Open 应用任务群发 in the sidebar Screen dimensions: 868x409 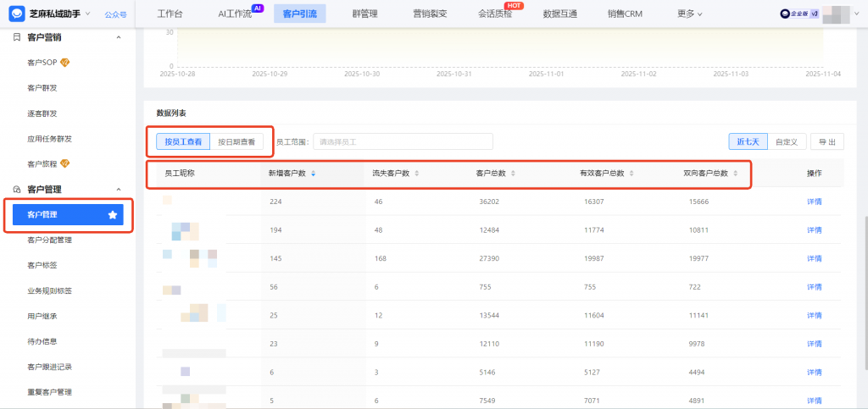(49, 139)
